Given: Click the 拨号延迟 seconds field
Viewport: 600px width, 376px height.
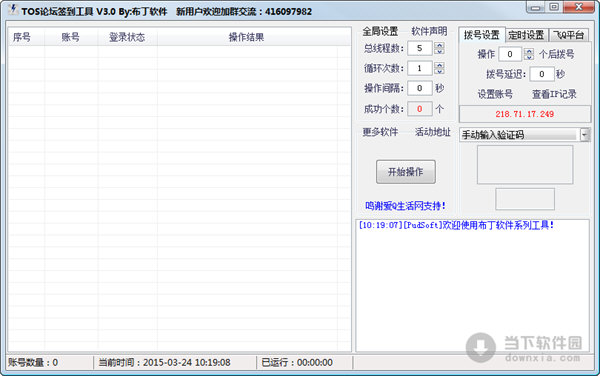Looking at the screenshot, I should coord(541,74).
